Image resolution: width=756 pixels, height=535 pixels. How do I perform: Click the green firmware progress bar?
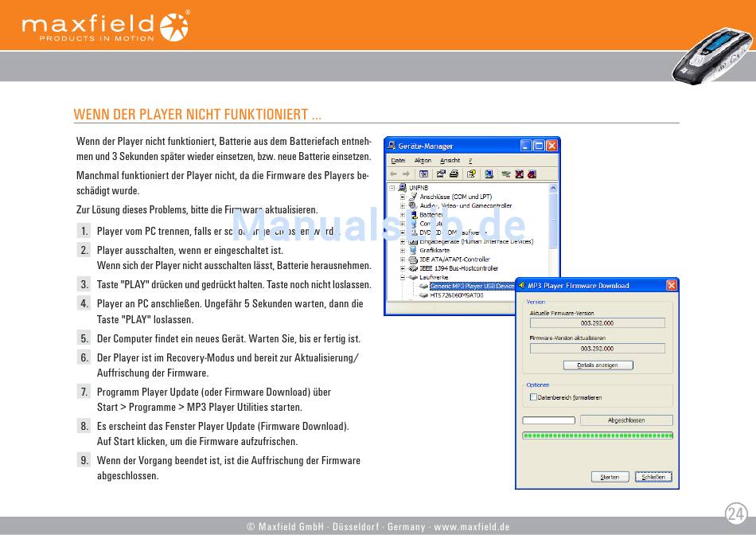(x=597, y=435)
